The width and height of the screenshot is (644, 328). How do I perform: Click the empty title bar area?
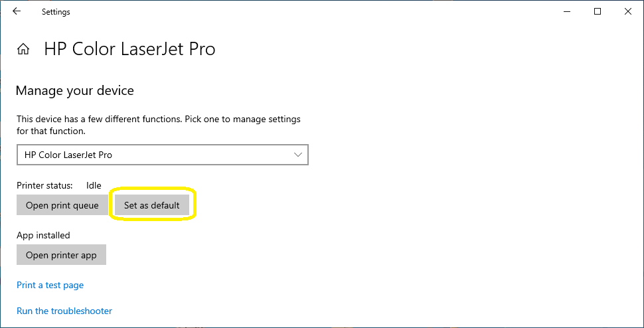pyautogui.click(x=312, y=11)
